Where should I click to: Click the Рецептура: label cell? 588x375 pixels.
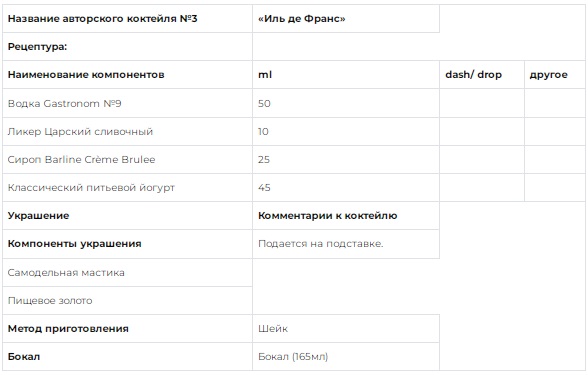click(128, 46)
